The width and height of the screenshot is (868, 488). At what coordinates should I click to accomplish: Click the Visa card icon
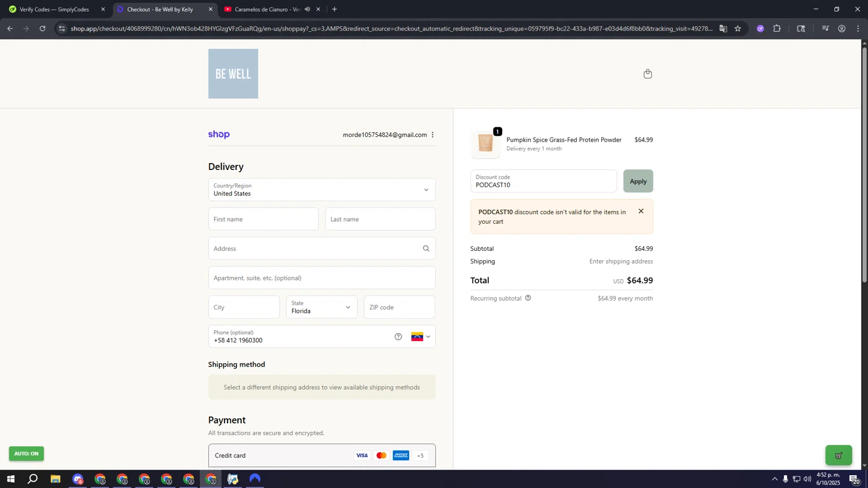(362, 456)
